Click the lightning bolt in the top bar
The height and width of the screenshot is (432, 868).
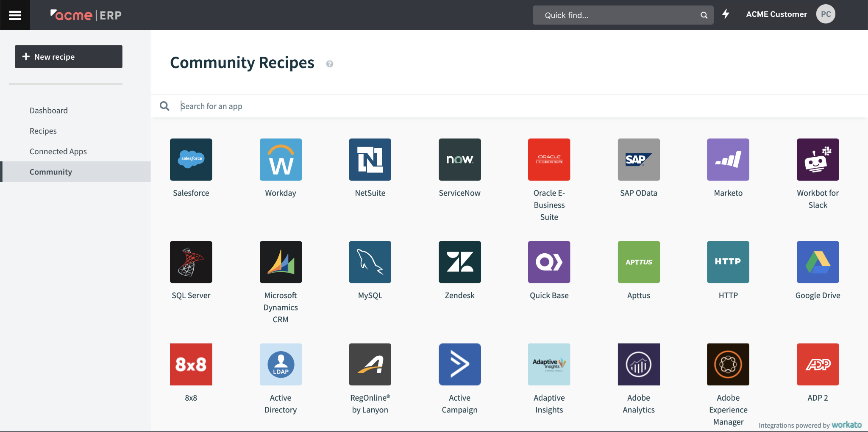click(726, 14)
